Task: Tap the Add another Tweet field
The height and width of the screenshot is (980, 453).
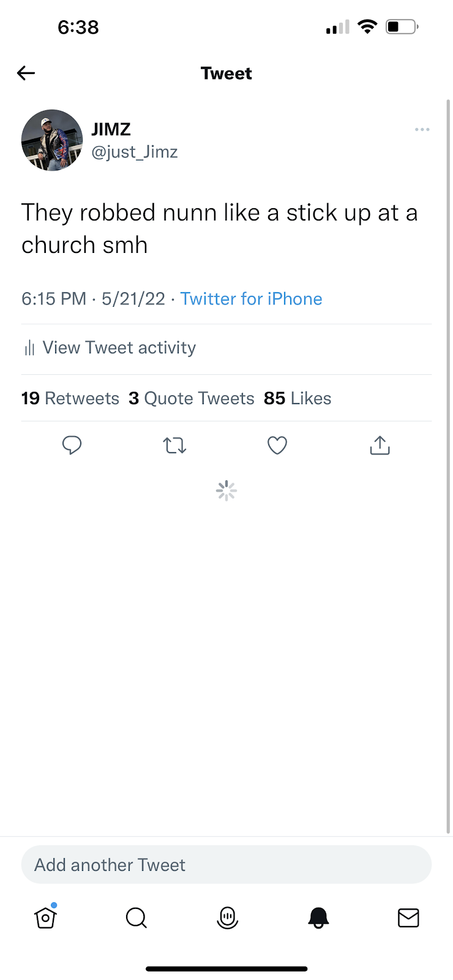Action: [226, 864]
